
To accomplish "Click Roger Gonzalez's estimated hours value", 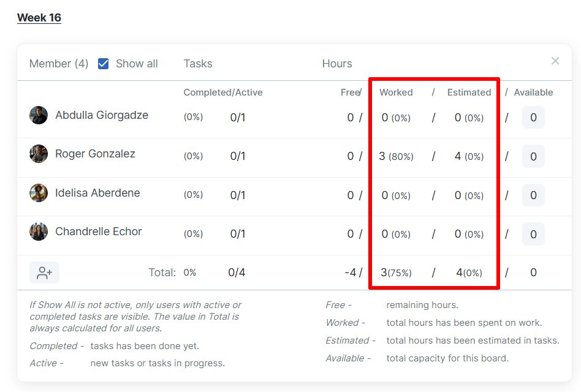I will pyautogui.click(x=458, y=156).
